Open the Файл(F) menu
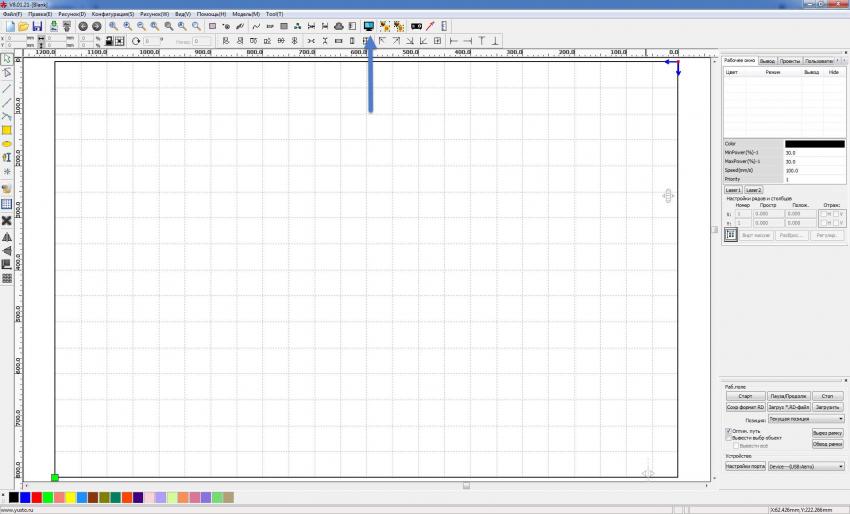 click(x=12, y=14)
